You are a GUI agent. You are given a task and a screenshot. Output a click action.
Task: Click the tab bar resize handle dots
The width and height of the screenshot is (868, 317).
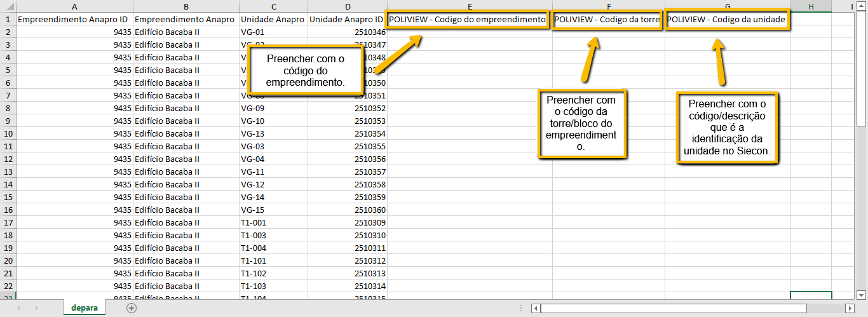(522, 308)
